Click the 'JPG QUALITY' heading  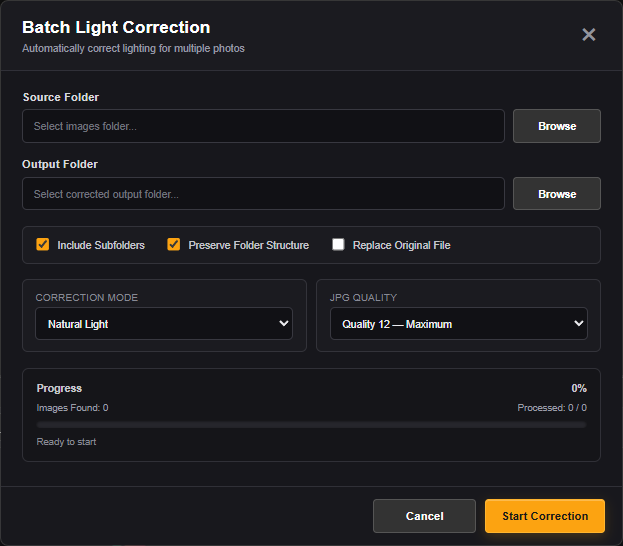[x=363, y=298]
